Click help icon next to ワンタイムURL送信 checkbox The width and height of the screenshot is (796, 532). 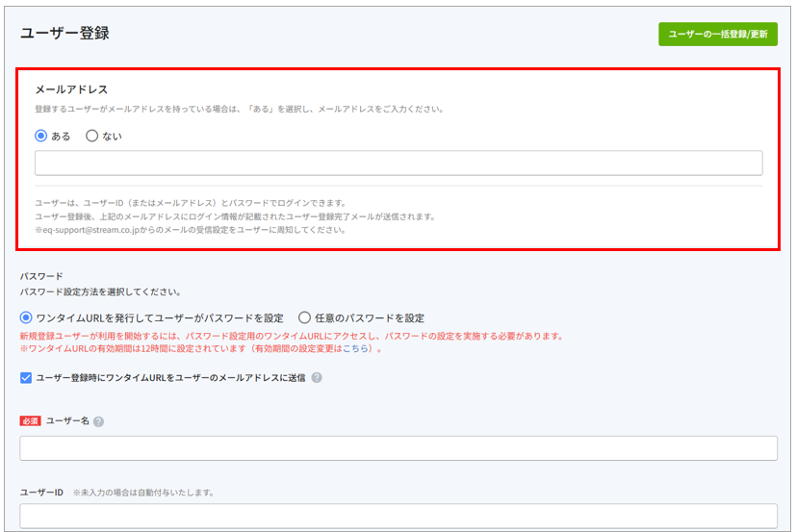(317, 378)
